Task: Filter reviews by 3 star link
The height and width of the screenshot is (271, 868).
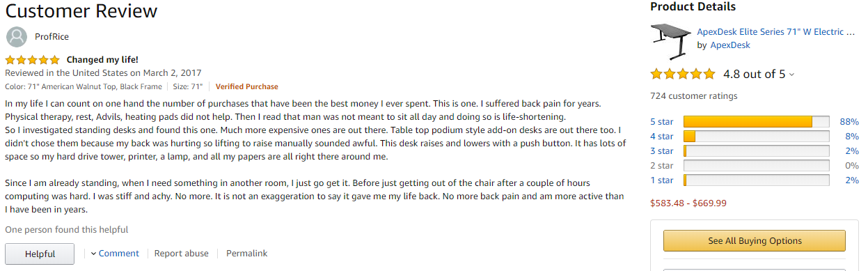Action: [661, 151]
